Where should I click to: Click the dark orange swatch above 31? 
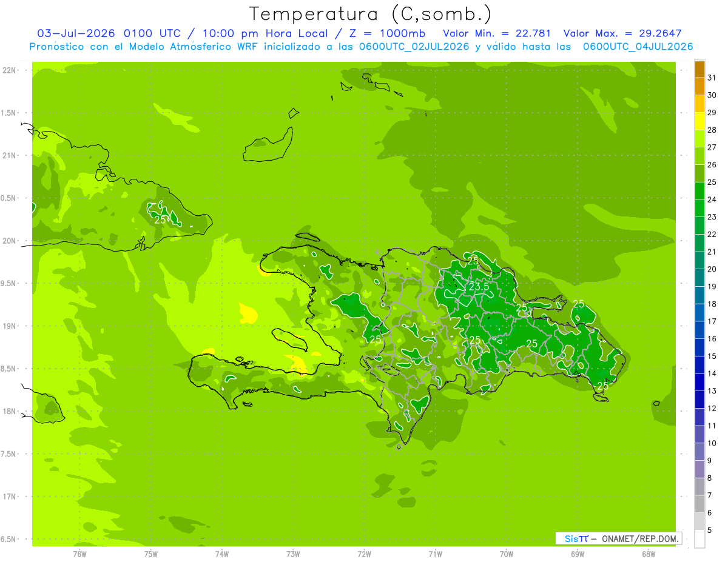pyautogui.click(x=699, y=69)
